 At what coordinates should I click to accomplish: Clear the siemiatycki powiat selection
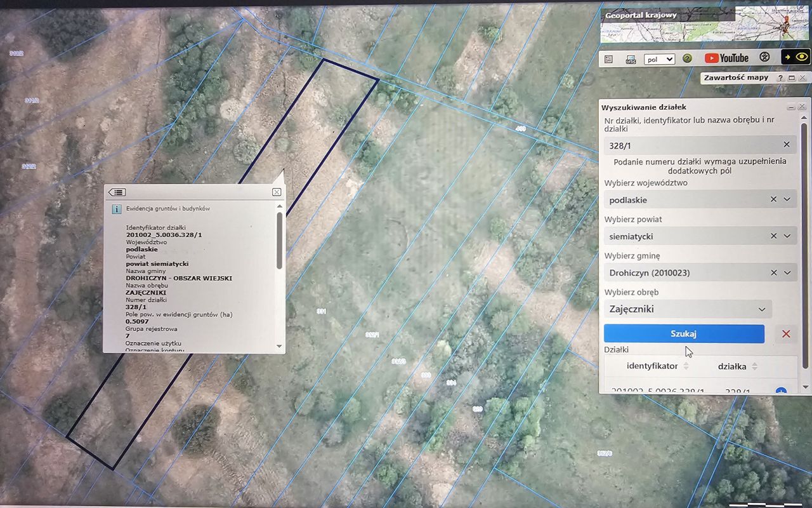773,236
